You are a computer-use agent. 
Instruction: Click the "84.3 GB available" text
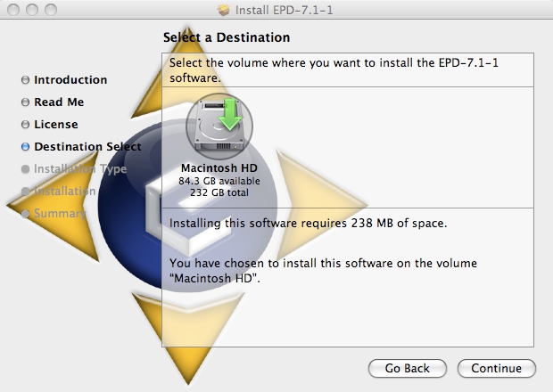[219, 181]
